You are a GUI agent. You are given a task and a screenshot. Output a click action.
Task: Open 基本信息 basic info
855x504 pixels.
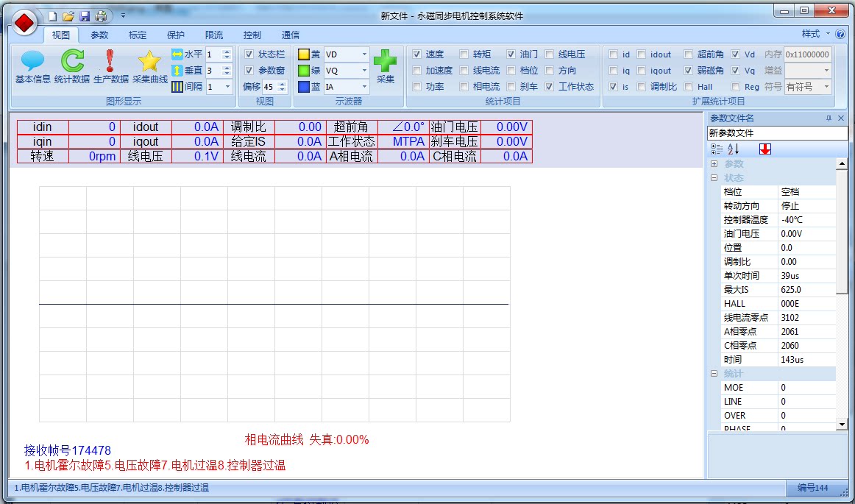coord(32,67)
